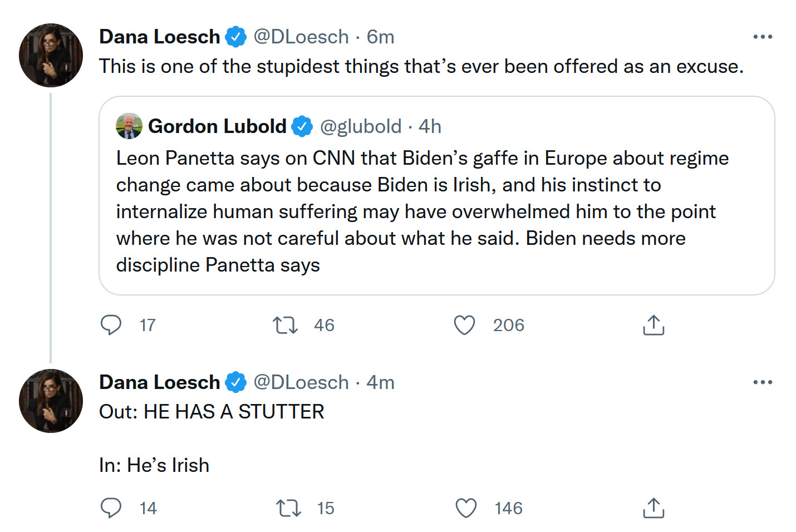Image resolution: width=796 pixels, height=532 pixels.
Task: Open Dana Loesch's avatar on second tweet
Action: pos(51,401)
